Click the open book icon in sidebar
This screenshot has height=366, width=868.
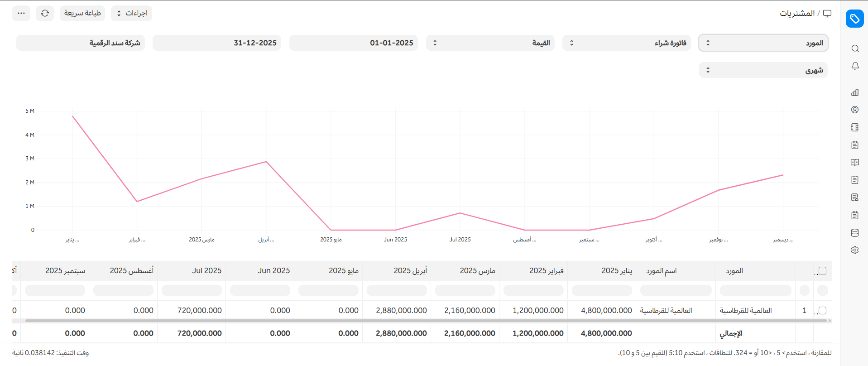(855, 163)
